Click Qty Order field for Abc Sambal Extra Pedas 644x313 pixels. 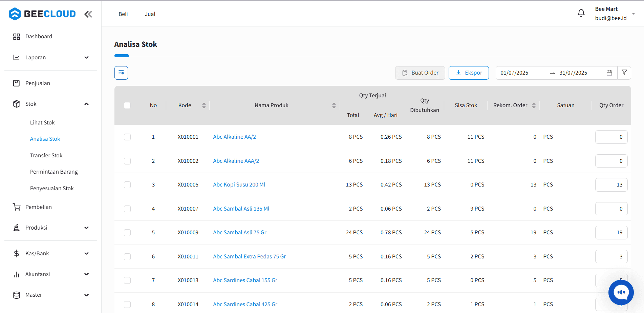pos(611,257)
